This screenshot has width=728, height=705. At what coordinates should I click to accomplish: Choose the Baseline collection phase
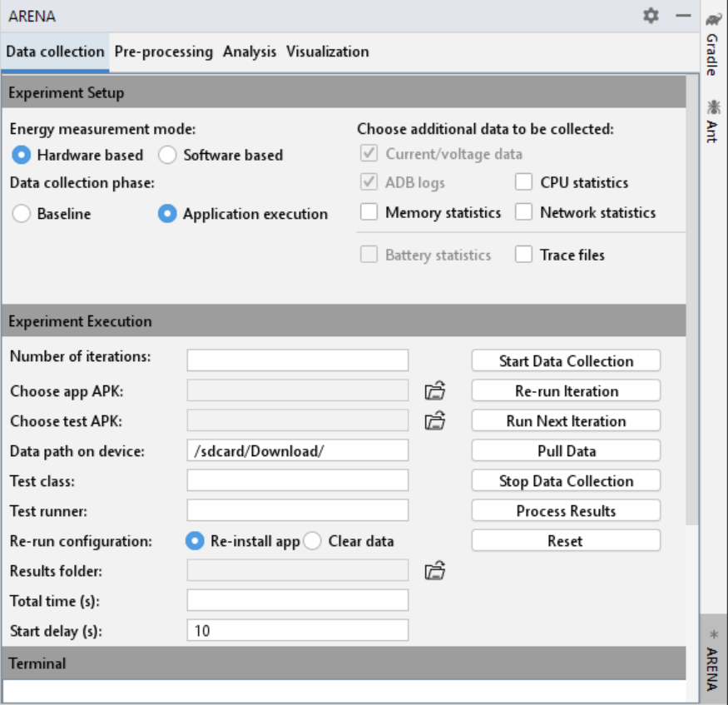pos(22,214)
